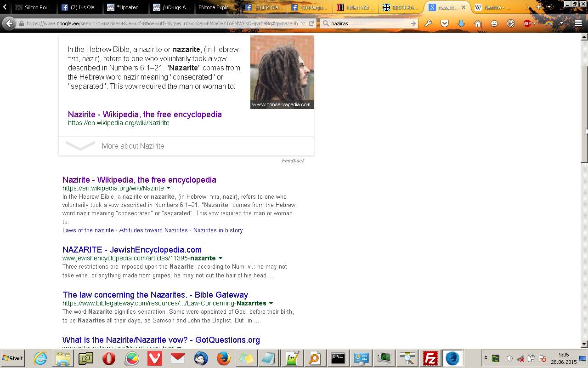This screenshot has height=368, width=588.
Task: Click the search box containing naziiras
Action: 370,23
